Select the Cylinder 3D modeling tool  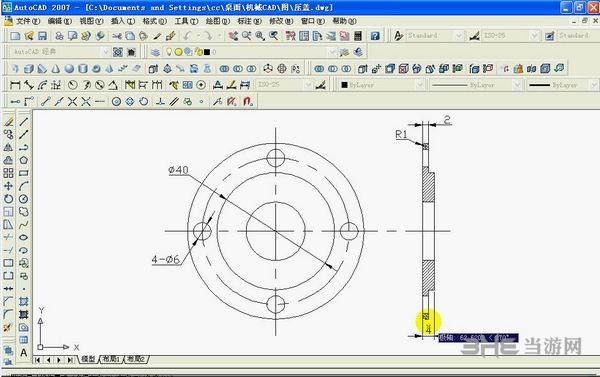tap(83, 69)
